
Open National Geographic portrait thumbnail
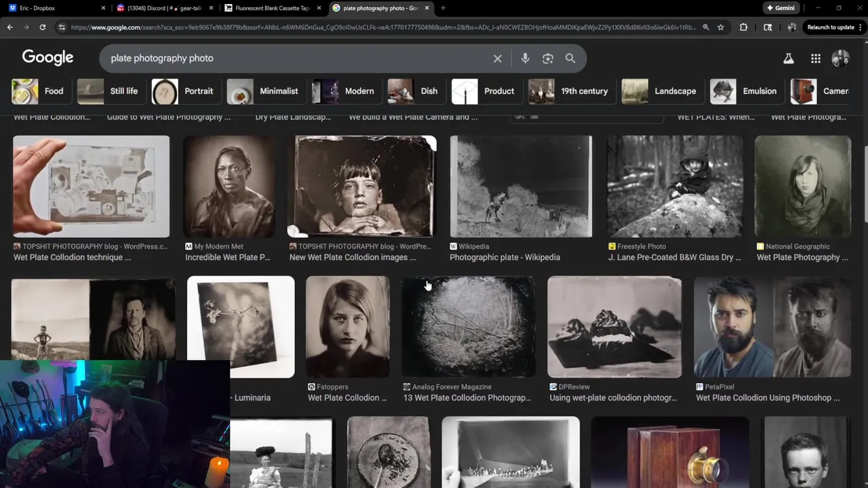[x=803, y=186]
